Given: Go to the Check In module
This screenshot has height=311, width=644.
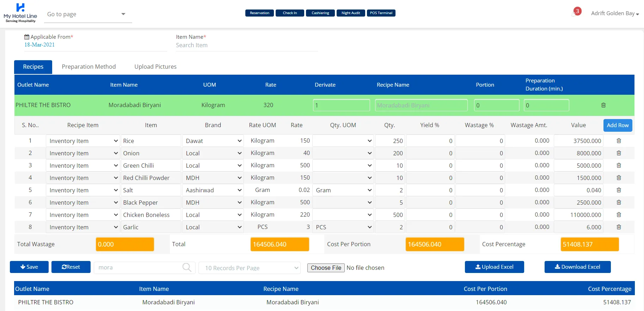Looking at the screenshot, I should [x=290, y=13].
